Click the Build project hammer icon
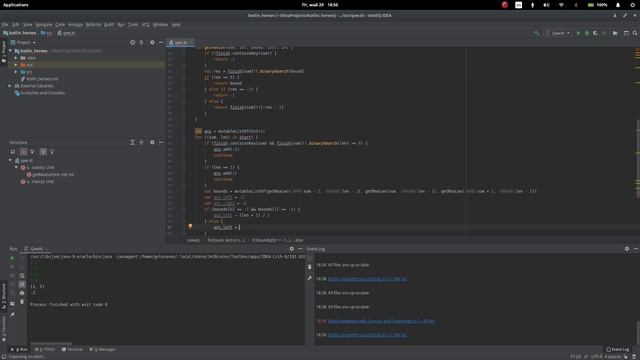 click(x=537, y=33)
